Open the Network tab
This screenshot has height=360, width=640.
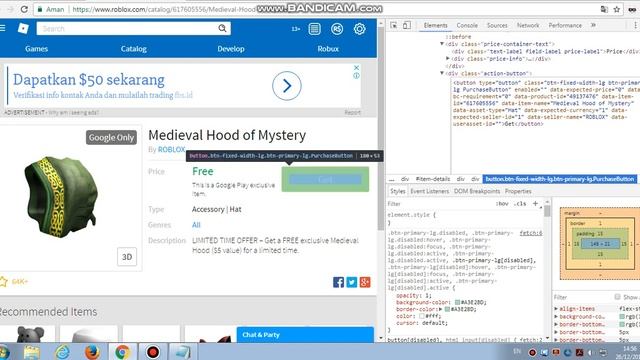tap(528, 25)
